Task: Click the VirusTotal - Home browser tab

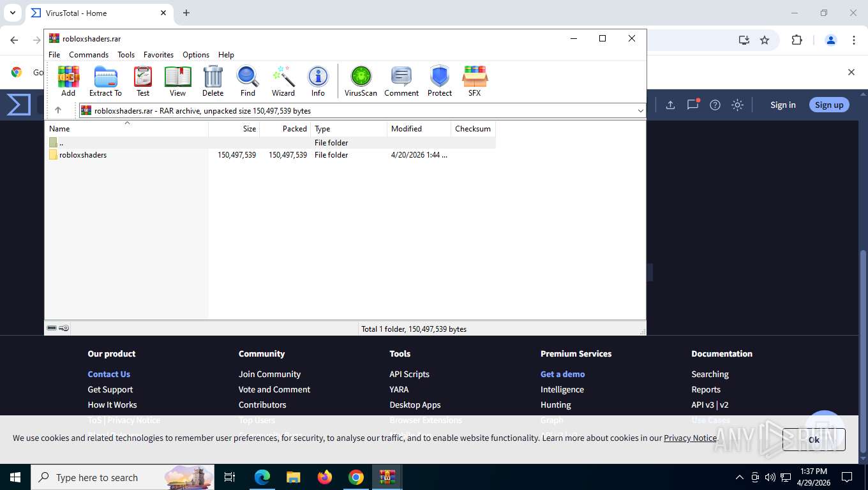Action: click(99, 13)
